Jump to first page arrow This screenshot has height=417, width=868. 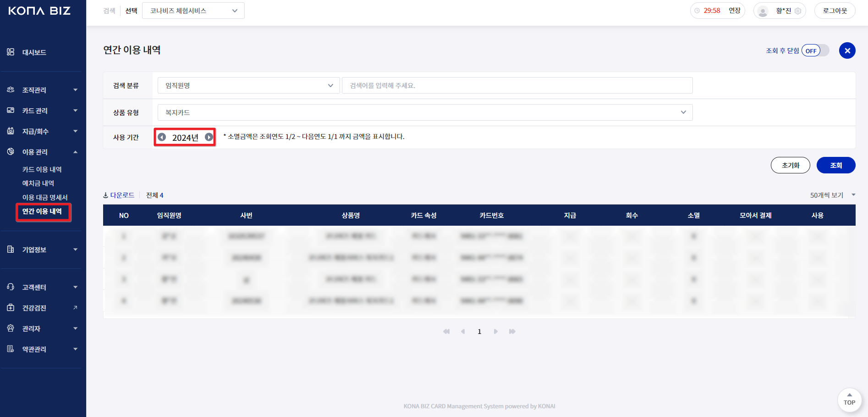point(446,332)
